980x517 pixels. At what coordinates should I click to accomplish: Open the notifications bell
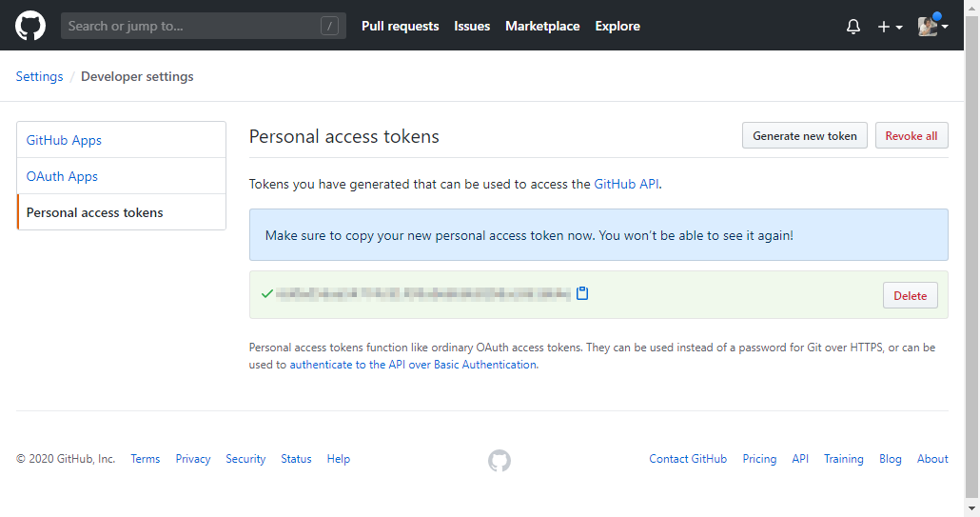(853, 27)
